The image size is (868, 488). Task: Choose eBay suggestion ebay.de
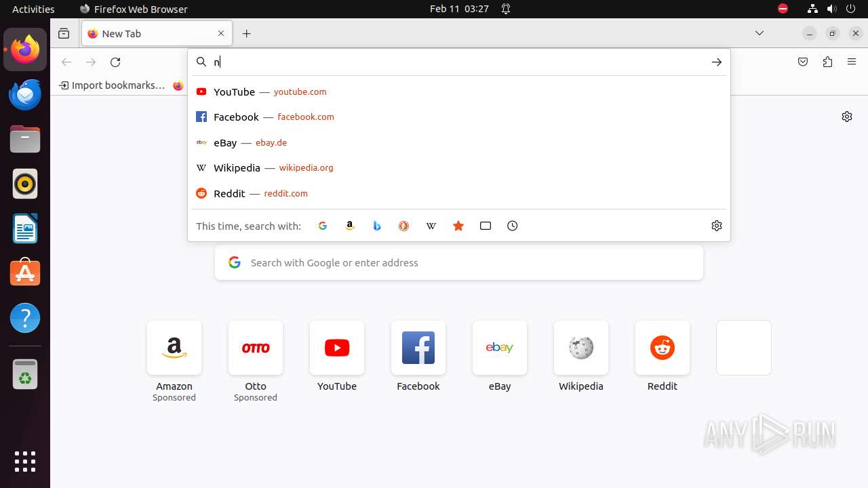click(458, 142)
